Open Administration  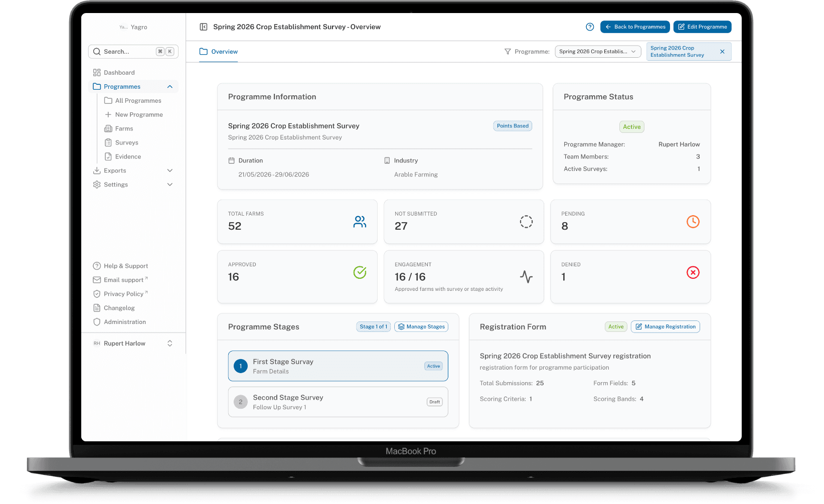[x=119, y=322]
